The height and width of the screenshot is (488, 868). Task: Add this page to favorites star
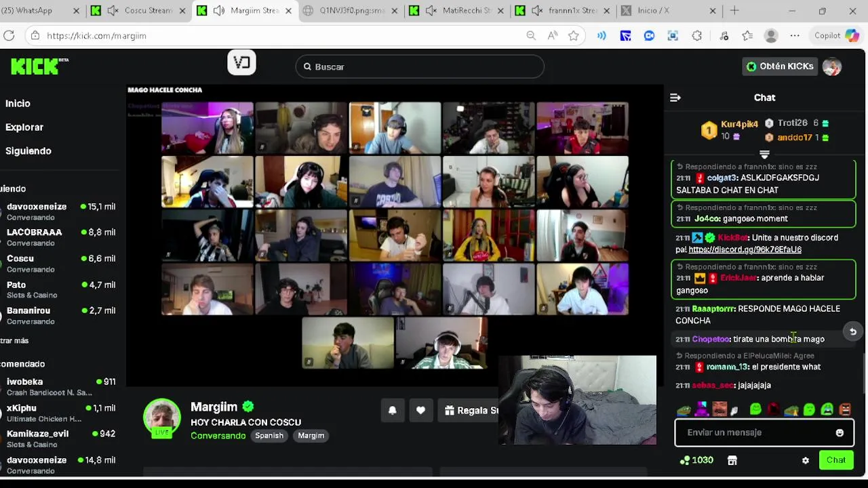pyautogui.click(x=574, y=36)
